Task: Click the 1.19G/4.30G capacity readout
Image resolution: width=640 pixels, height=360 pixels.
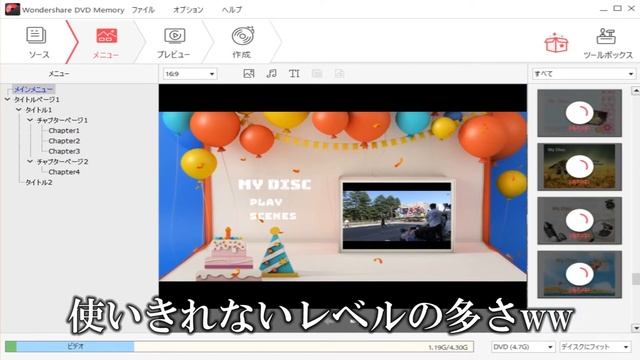Action: [448, 347]
